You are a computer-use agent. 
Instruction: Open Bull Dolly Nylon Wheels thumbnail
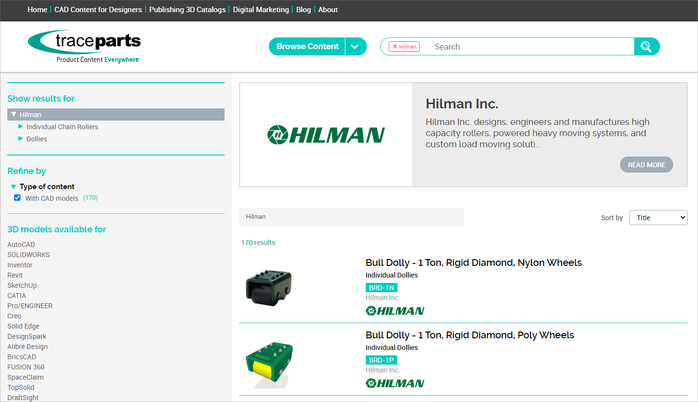(268, 288)
